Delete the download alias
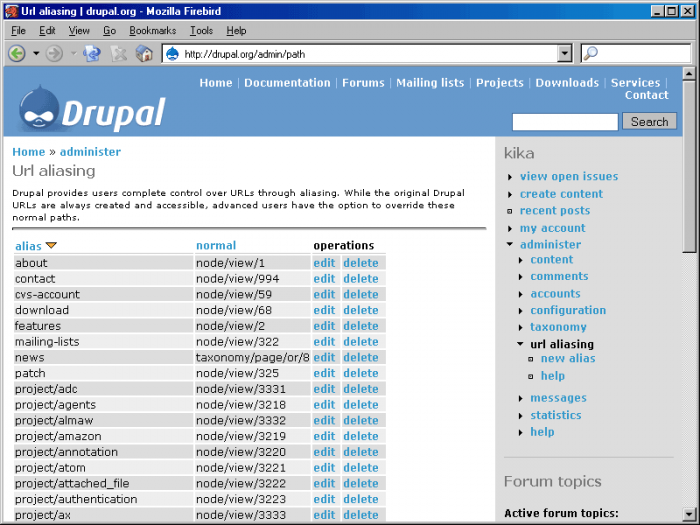 (x=361, y=310)
